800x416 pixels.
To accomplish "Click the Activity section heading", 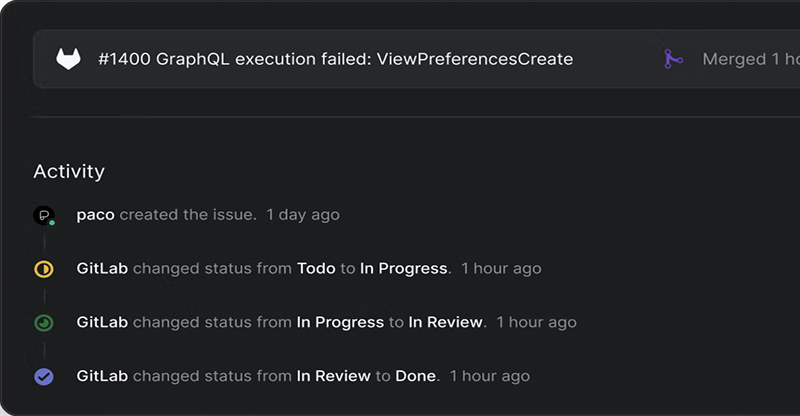I will click(x=69, y=172).
